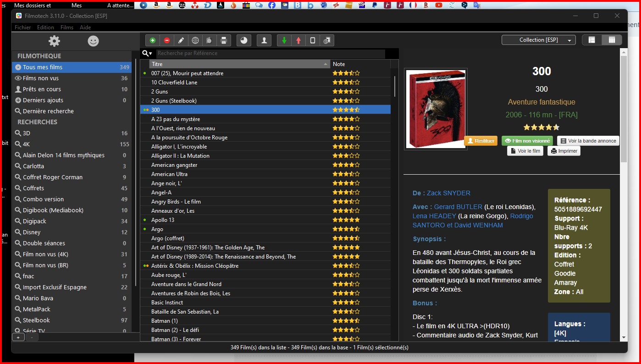Screen dimensions: 641x364
Task: Click the red up arrow export icon
Action: pos(298,40)
